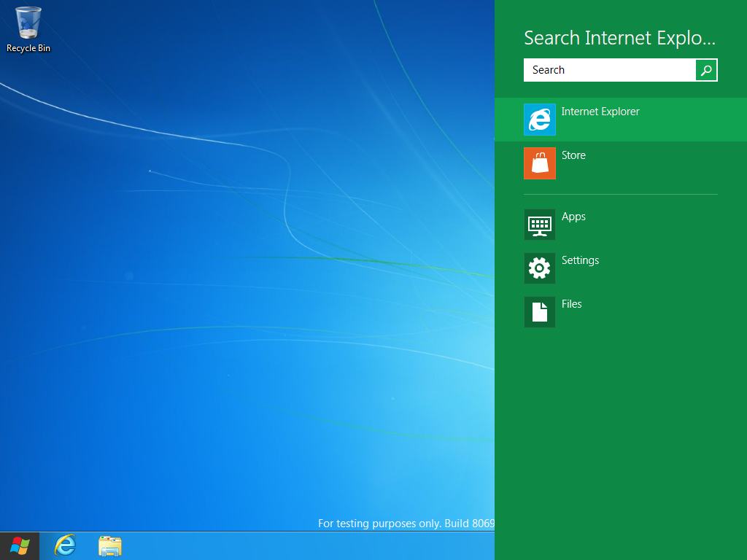Click the Recycle Bin text label

pos(28,48)
